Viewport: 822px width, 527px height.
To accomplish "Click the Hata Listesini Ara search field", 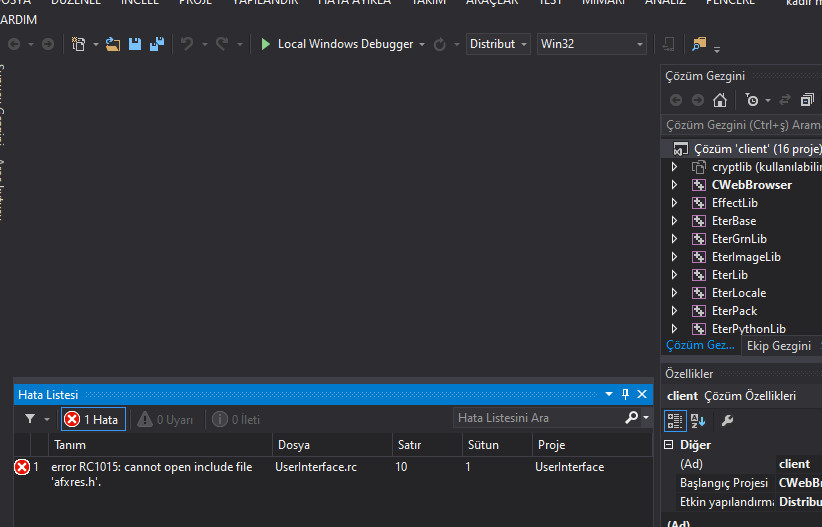I will coord(538,418).
